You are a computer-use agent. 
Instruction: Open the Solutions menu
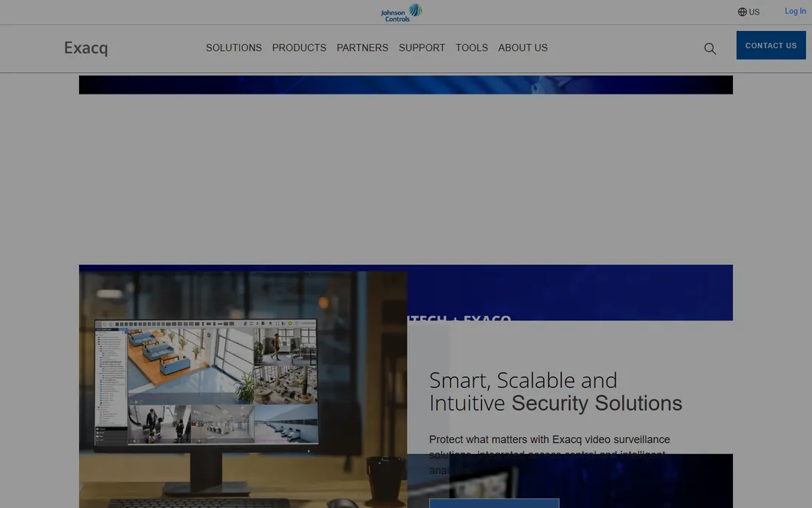(233, 48)
